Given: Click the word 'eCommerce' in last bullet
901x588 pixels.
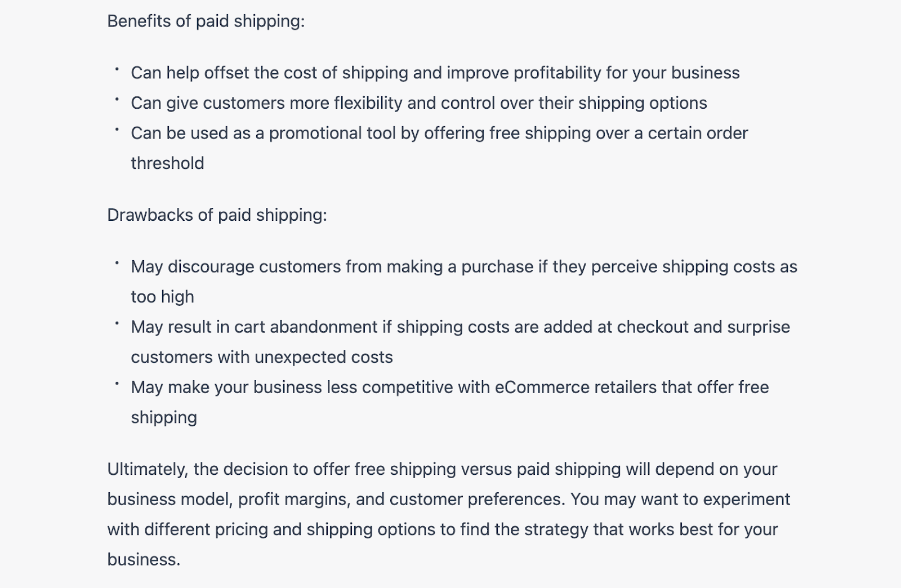Looking at the screenshot, I should 542,387.
